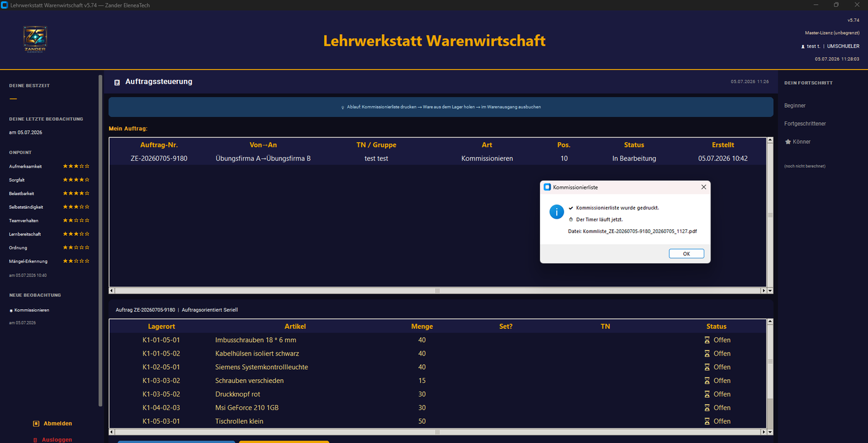Click the Kommissionierliste dialog title icon
Viewport: 868px width, 443px height.
tap(547, 186)
